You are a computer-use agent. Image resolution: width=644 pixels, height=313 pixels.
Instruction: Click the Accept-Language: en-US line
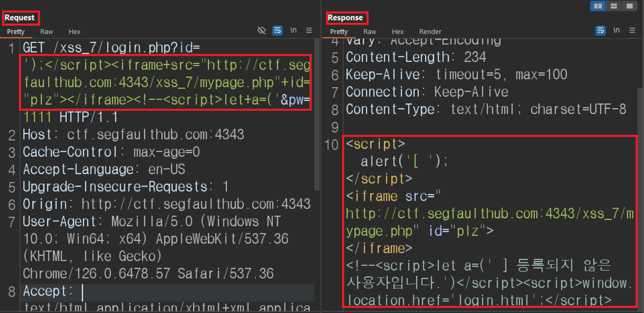104,169
